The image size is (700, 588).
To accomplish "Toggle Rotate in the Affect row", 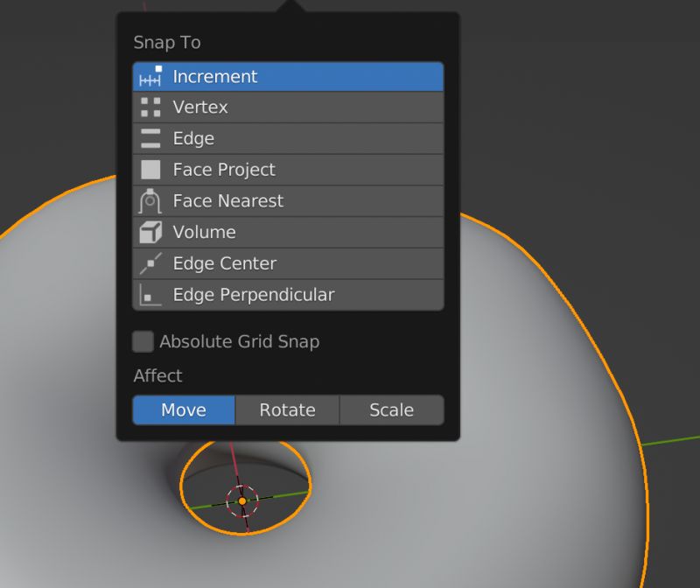I will [287, 409].
